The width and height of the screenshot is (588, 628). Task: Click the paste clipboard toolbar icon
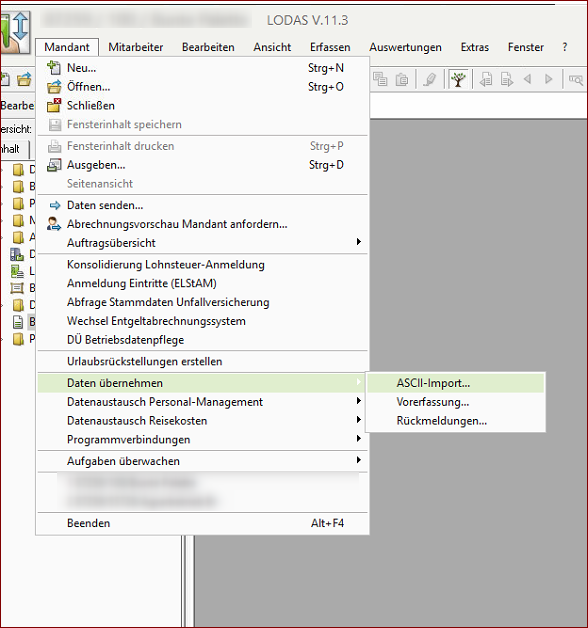(x=402, y=79)
